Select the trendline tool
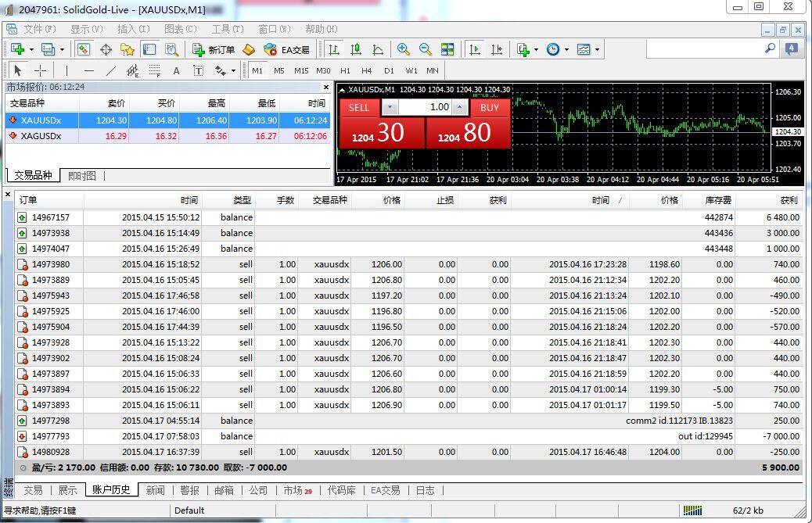 [111, 70]
